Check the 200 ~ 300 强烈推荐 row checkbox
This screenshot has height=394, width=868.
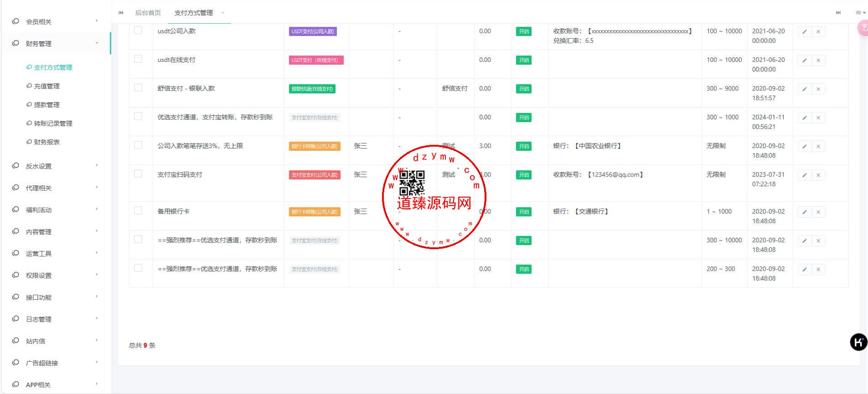point(138,268)
